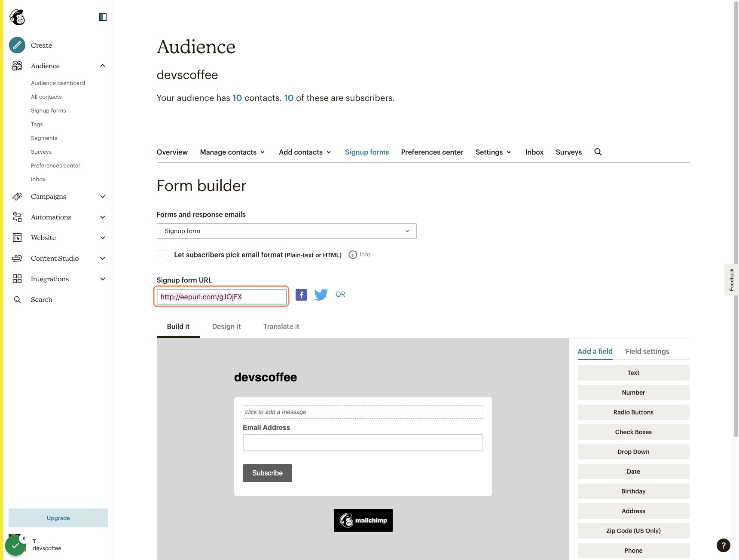Open the Info icon for email format
The height and width of the screenshot is (560, 739).
click(x=353, y=255)
